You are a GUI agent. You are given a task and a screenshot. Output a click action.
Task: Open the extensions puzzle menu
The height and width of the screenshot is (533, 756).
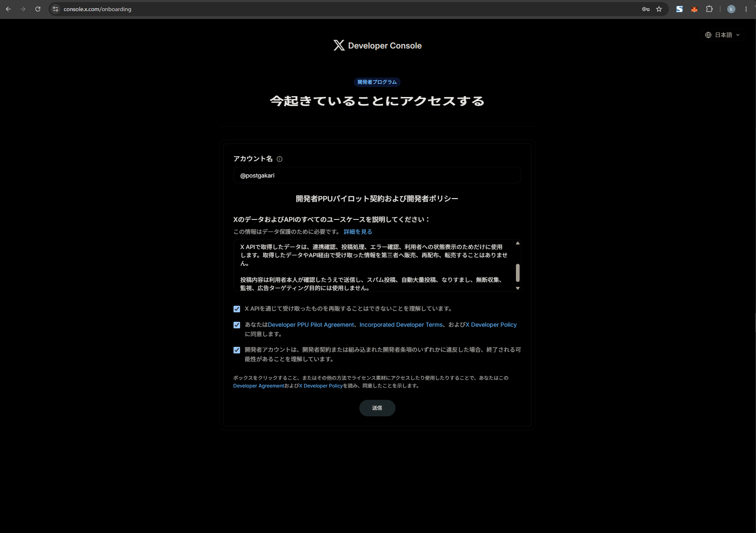pos(709,9)
